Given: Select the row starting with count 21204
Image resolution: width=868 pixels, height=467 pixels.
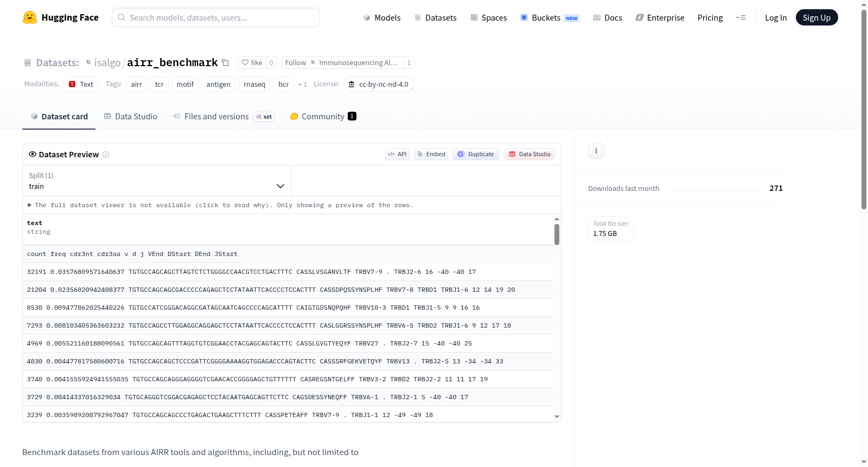Looking at the screenshot, I should coord(288,290).
